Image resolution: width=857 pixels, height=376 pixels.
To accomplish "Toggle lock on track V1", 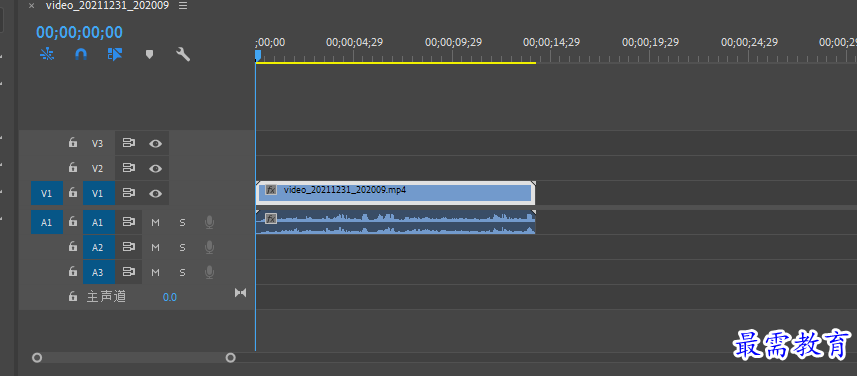I will pyautogui.click(x=73, y=192).
